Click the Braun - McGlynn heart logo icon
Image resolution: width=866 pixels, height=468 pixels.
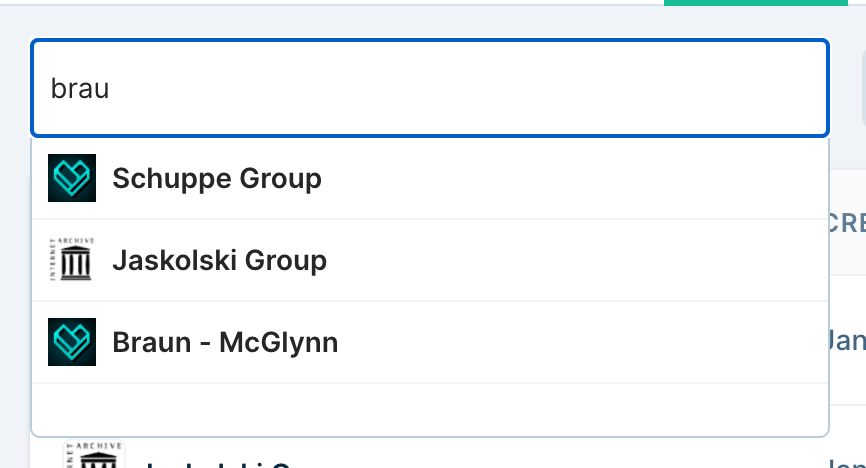point(72,342)
